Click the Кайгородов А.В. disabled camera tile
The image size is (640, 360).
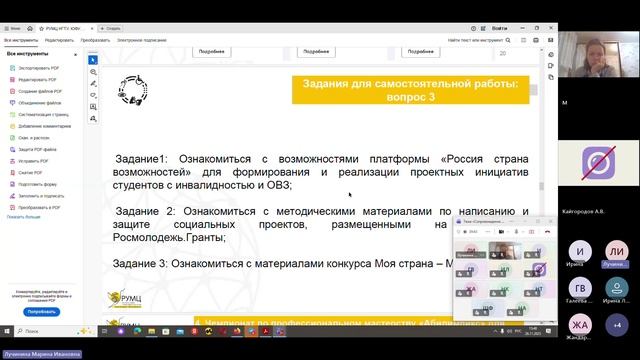pyautogui.click(x=599, y=163)
